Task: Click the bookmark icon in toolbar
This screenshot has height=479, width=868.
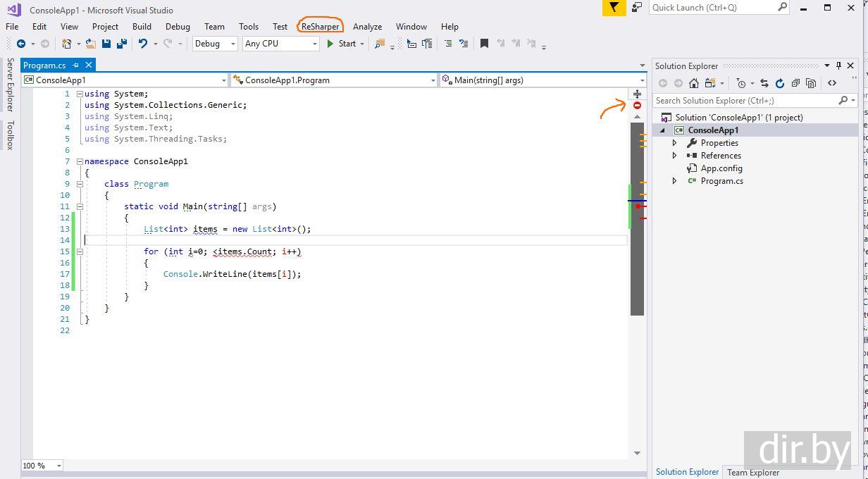Action: (484, 44)
